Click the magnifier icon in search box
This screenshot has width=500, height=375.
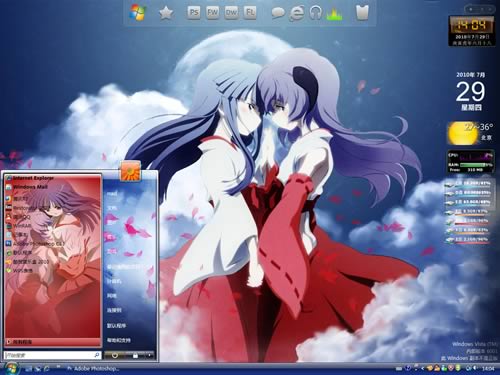click(x=97, y=355)
